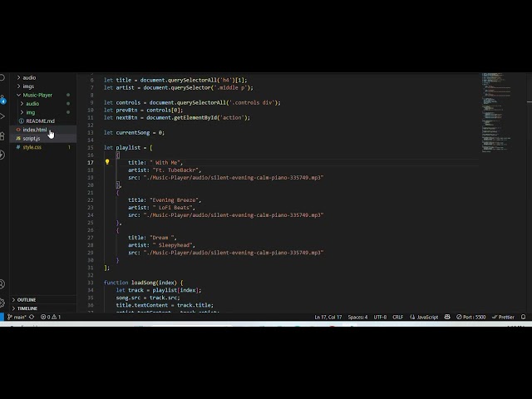The width and height of the screenshot is (532, 399).
Task: Open the Run and Debug view
Action: 2,116
